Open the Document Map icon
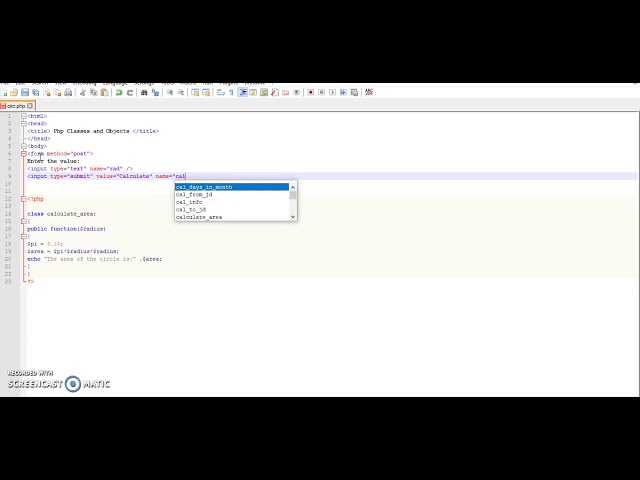The image size is (640, 480). 264,93
